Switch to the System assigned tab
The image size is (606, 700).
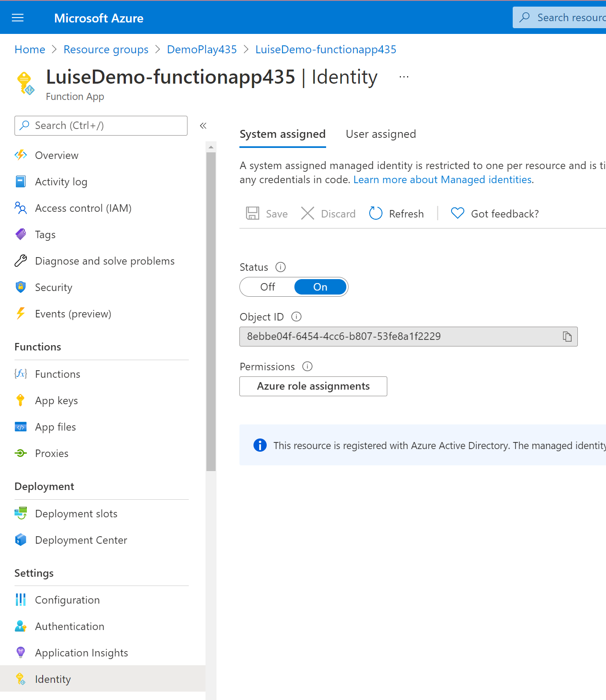tap(283, 134)
